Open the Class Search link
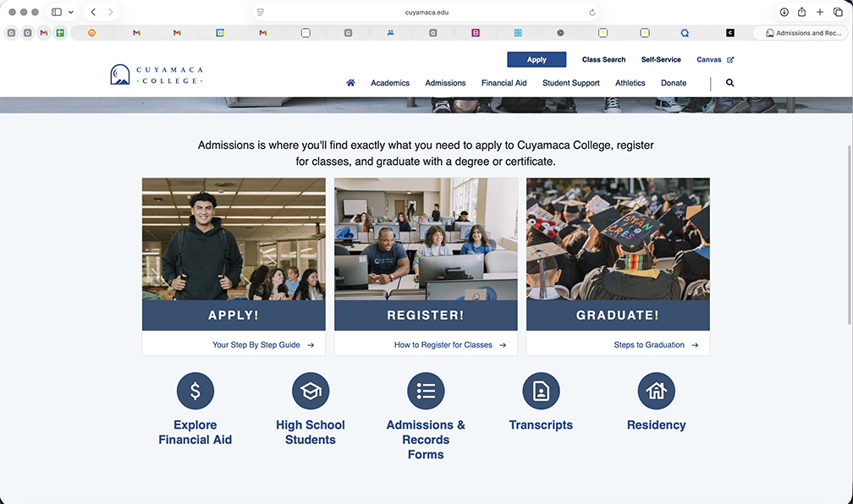The image size is (853, 504). (603, 59)
